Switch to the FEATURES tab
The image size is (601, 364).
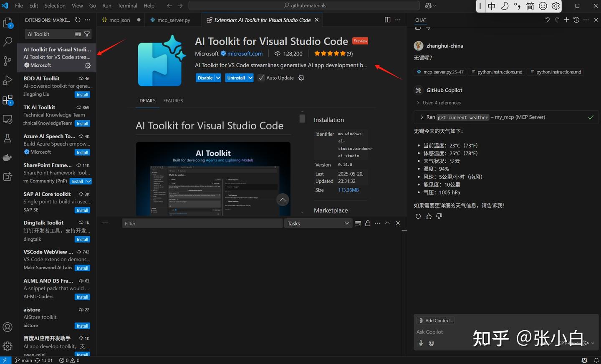click(173, 101)
